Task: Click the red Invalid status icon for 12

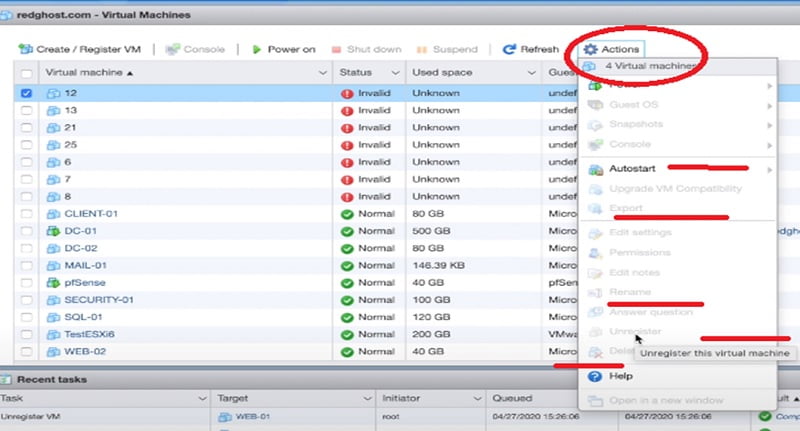Action: [347, 93]
